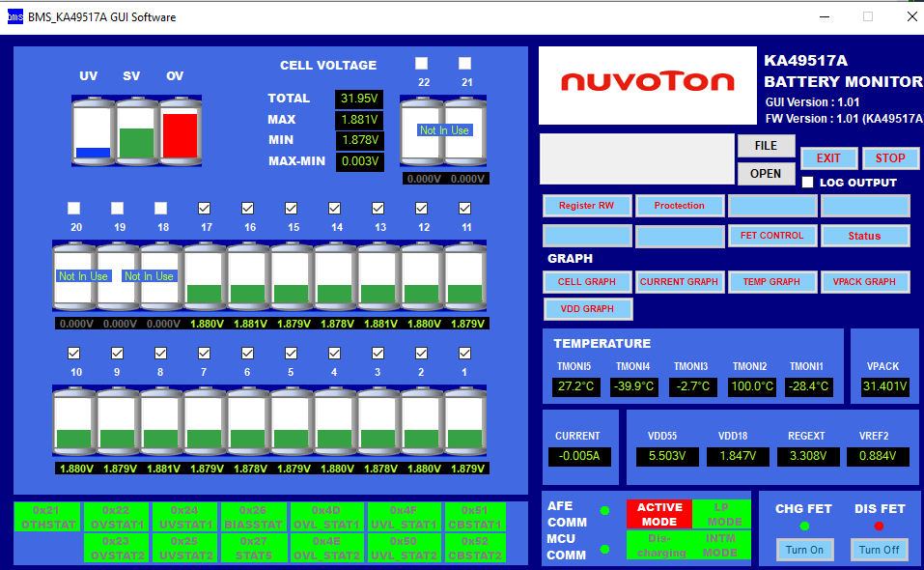Stop monitoring with STOP button
The width and height of the screenshot is (924, 570).
[x=890, y=158]
